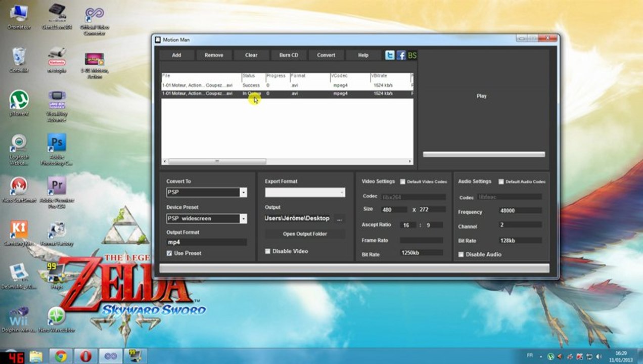This screenshot has width=643, height=364.
Task: Start conversion with the Convert button
Action: point(326,55)
